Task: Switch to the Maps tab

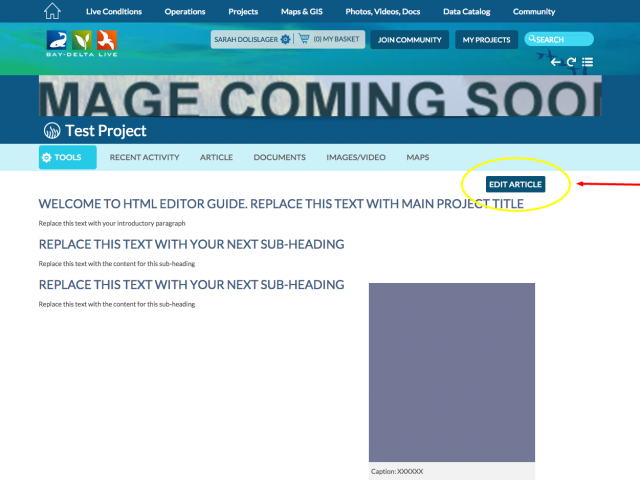Action: click(x=418, y=157)
